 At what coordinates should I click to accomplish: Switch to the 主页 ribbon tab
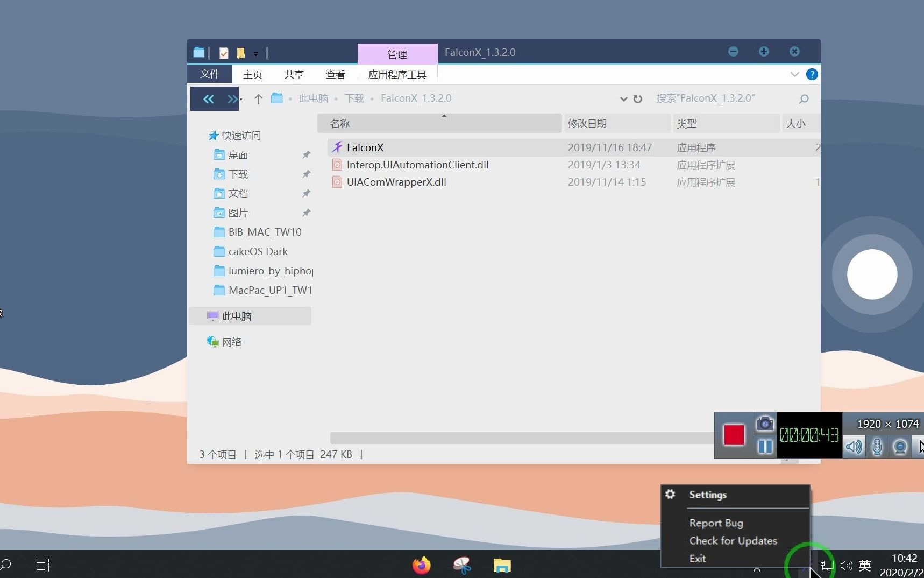point(253,74)
